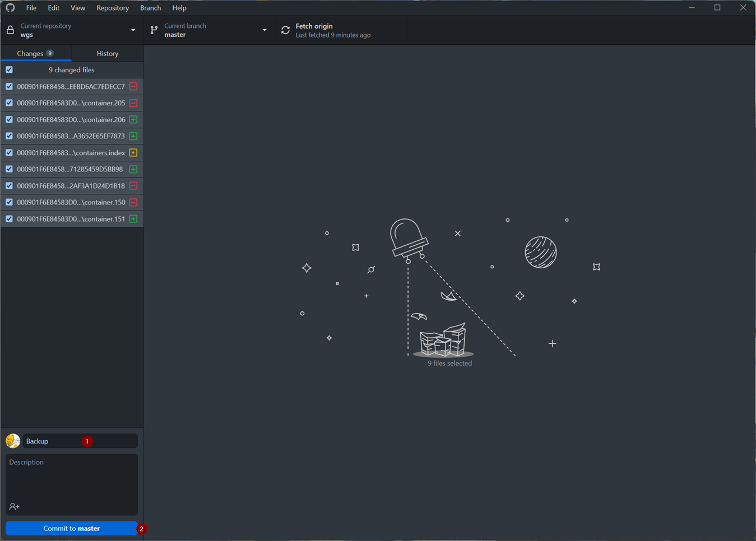Uncheck the container.205 file checkbox
This screenshot has height=541, width=756.
(9, 103)
